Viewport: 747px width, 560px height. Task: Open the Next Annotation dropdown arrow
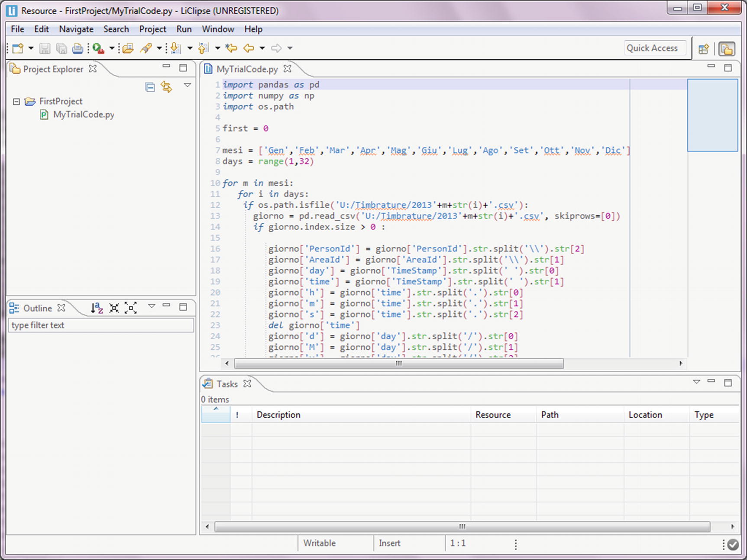[190, 48]
